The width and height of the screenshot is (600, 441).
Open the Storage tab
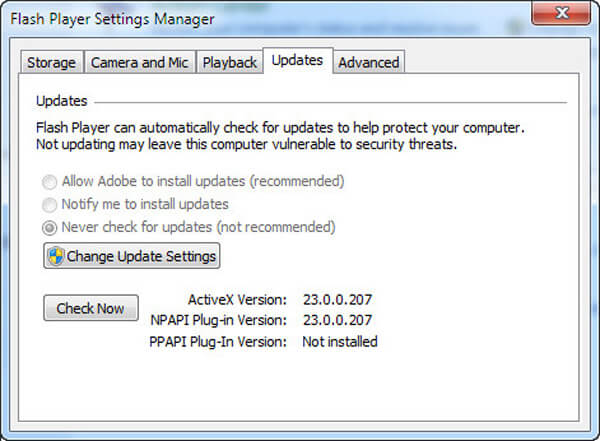52,62
